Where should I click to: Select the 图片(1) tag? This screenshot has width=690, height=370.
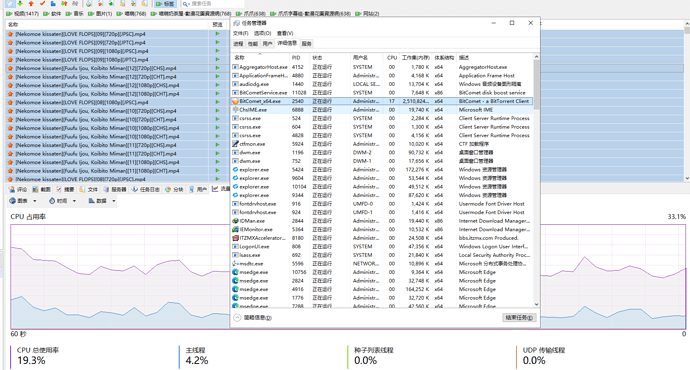pos(100,14)
